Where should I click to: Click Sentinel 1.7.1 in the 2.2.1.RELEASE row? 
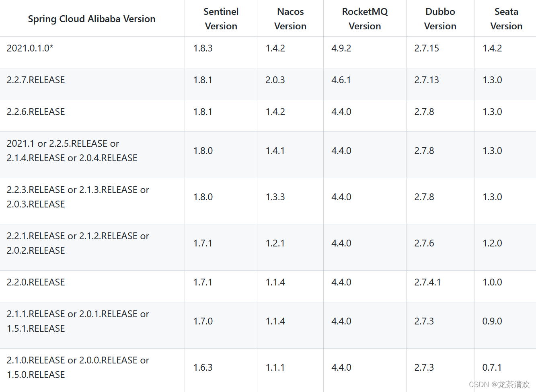[203, 243]
